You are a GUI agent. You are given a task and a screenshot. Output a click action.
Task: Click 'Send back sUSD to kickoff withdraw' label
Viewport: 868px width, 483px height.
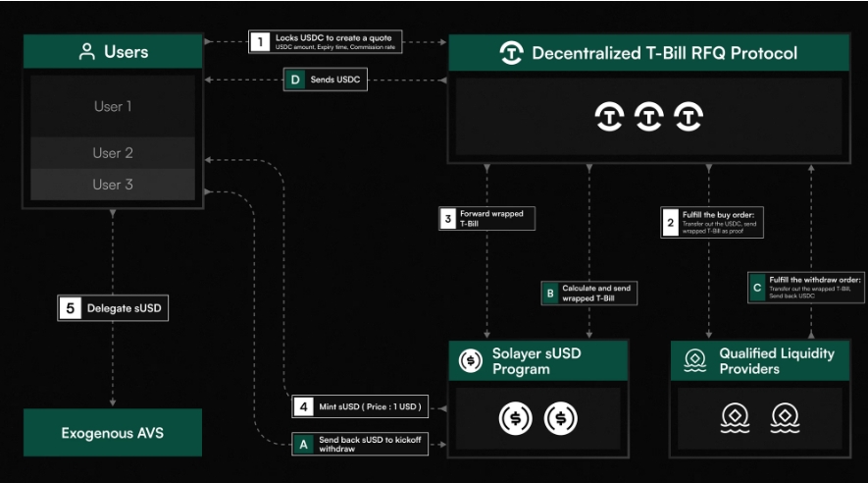coord(370,445)
